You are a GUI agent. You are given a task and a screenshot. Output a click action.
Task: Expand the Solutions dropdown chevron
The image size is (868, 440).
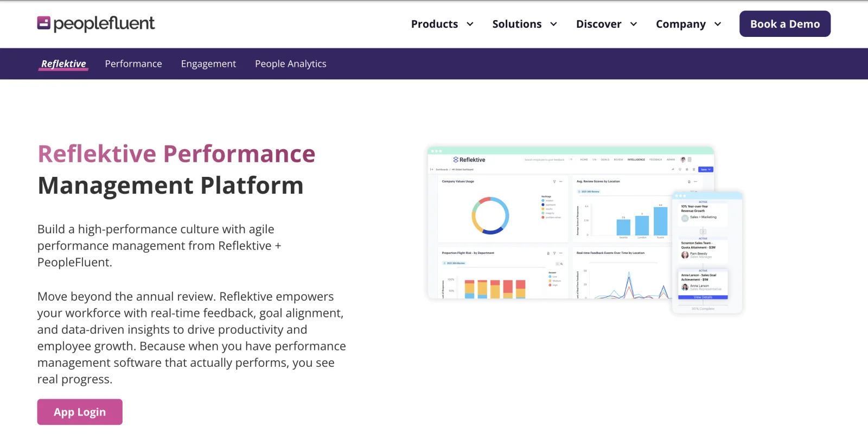(x=554, y=24)
